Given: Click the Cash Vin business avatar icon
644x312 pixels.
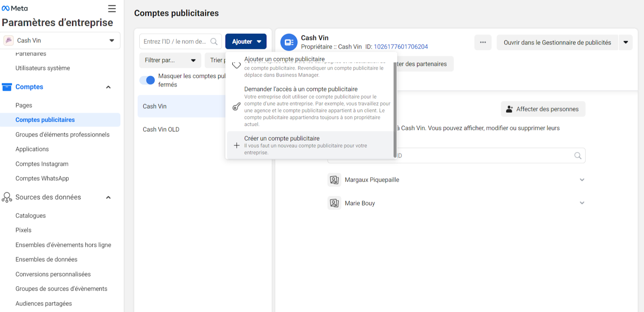Looking at the screenshot, I should coord(8,40).
